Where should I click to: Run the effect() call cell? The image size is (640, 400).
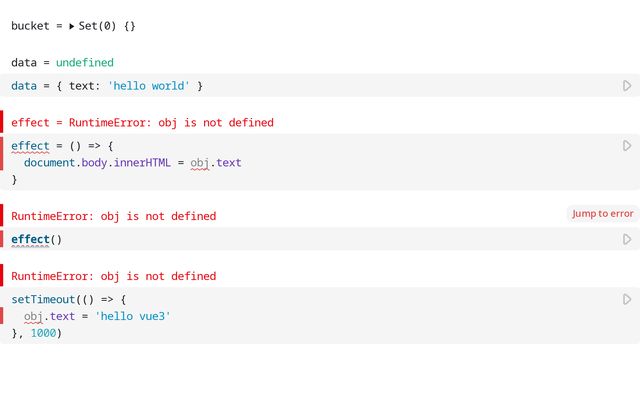pos(627,239)
